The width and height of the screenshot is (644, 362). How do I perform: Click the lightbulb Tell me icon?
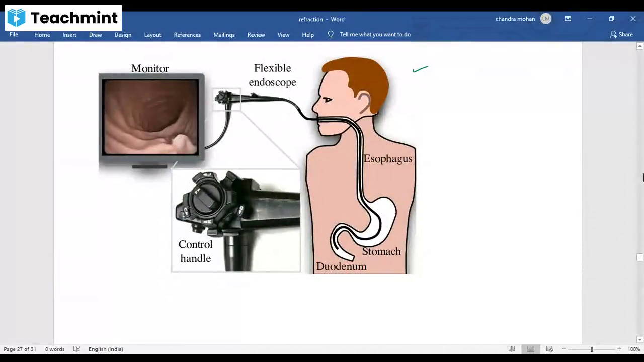[331, 34]
